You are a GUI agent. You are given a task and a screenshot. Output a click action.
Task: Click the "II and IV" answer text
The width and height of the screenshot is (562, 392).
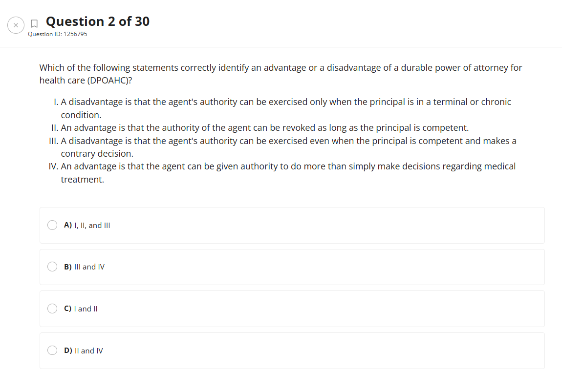[88, 351]
